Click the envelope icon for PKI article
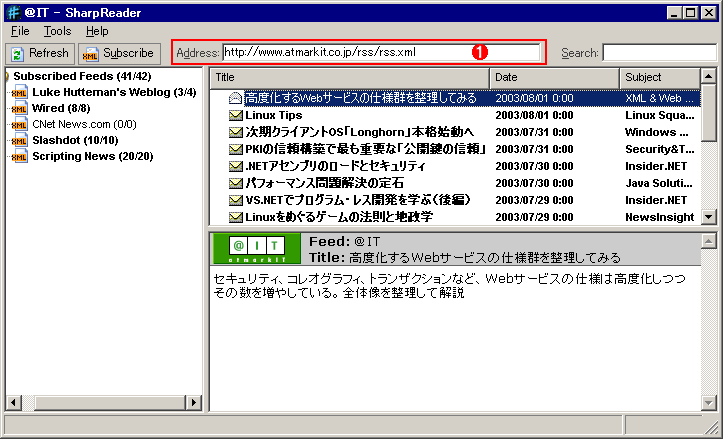This screenshot has height=439, width=723. [x=236, y=149]
